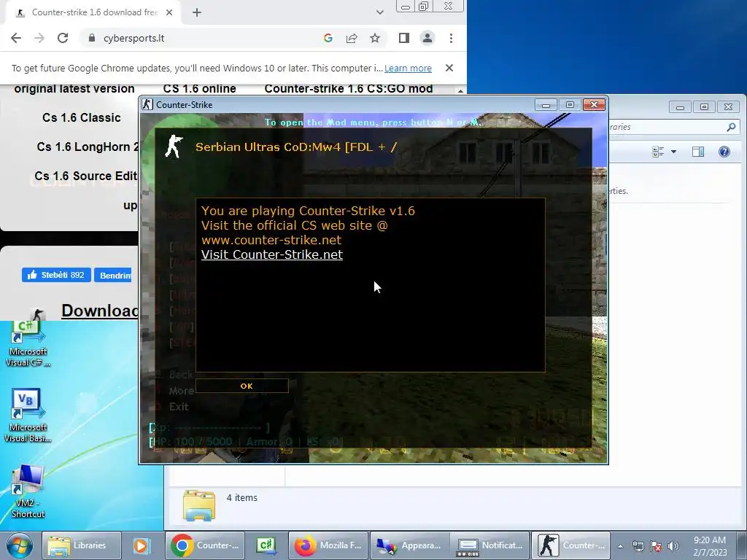
Task: Dismiss the Chrome update notice
Action: pyautogui.click(x=449, y=68)
